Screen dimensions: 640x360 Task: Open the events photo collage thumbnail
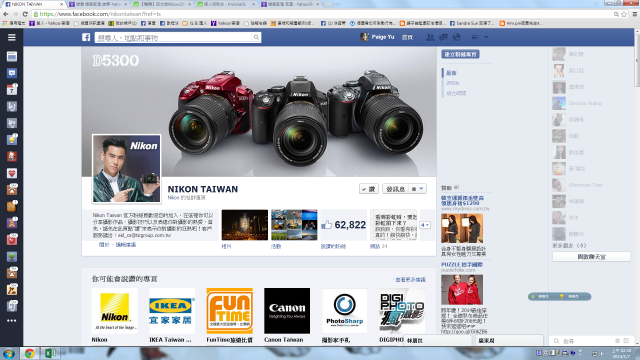294,225
